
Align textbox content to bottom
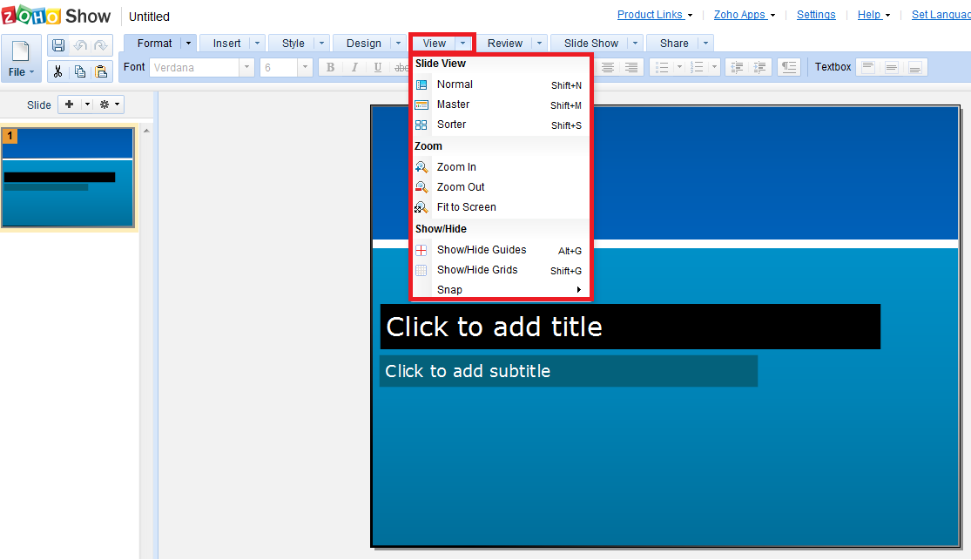coord(915,67)
